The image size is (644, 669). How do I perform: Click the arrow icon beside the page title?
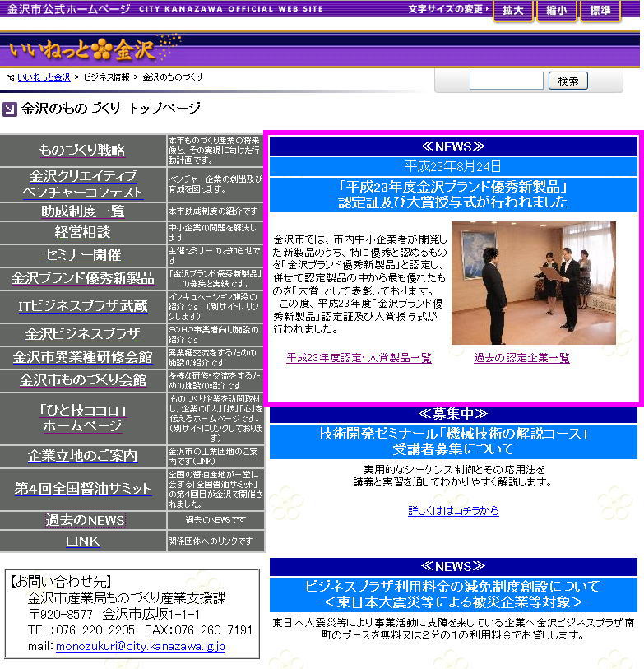coord(9,109)
